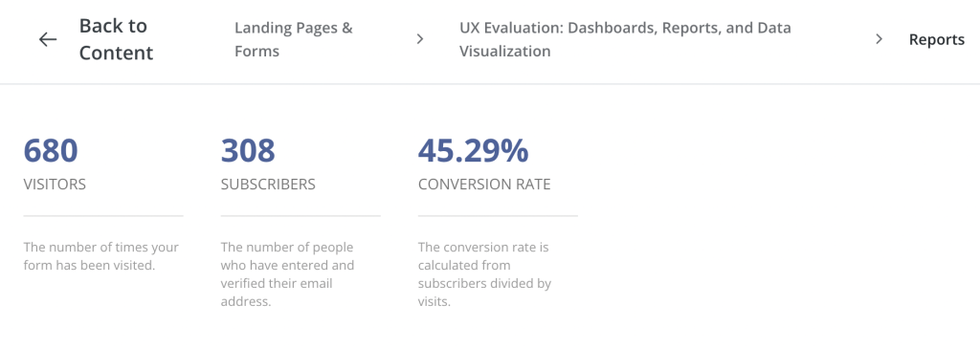Viewport: 980px width, 349px height.
Task: Click the 308 subscribers count
Action: click(248, 150)
